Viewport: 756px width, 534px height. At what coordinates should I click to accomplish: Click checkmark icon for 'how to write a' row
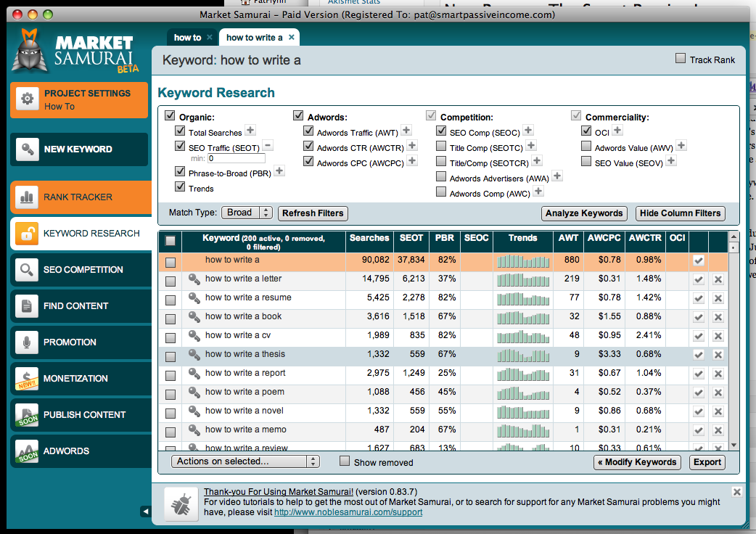point(699,260)
